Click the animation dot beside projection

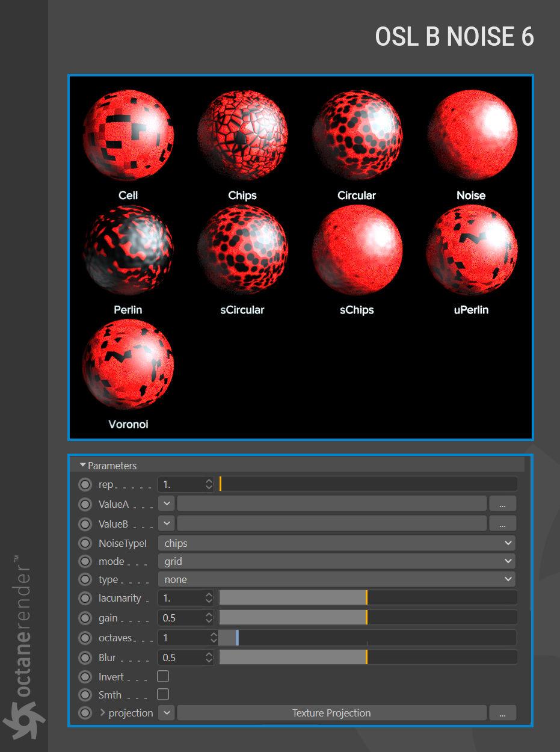[85, 713]
